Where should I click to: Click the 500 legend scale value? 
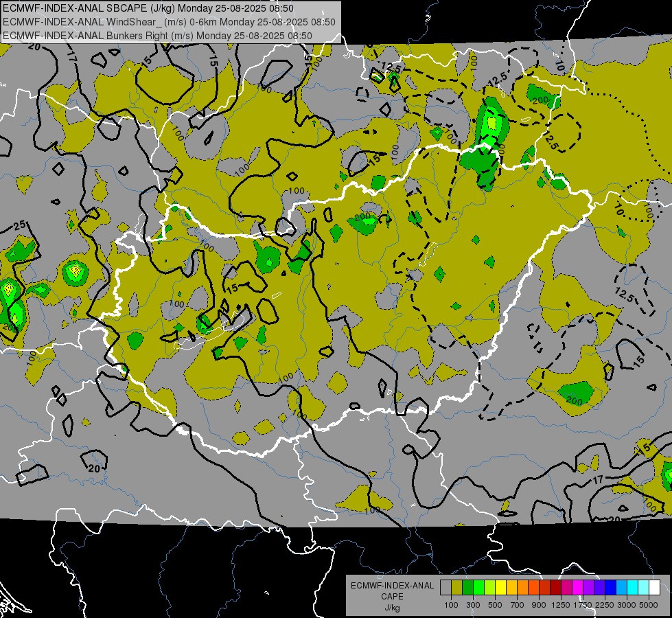tap(495, 605)
